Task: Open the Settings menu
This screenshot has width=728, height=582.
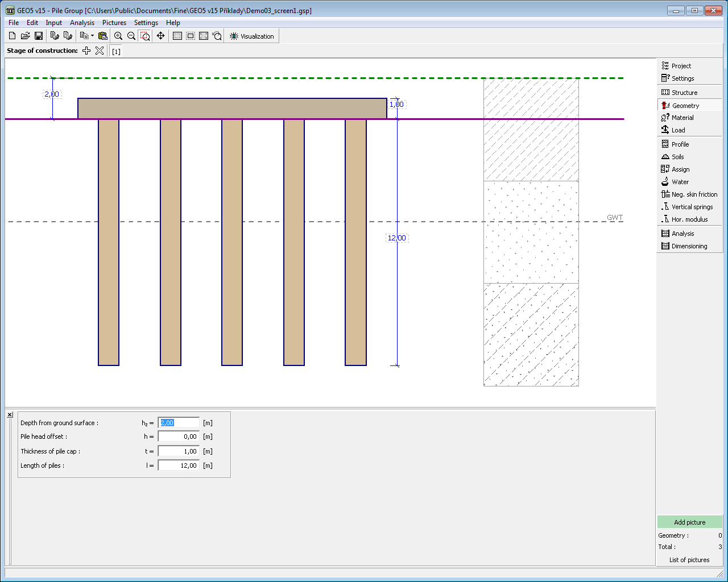Action: (146, 23)
